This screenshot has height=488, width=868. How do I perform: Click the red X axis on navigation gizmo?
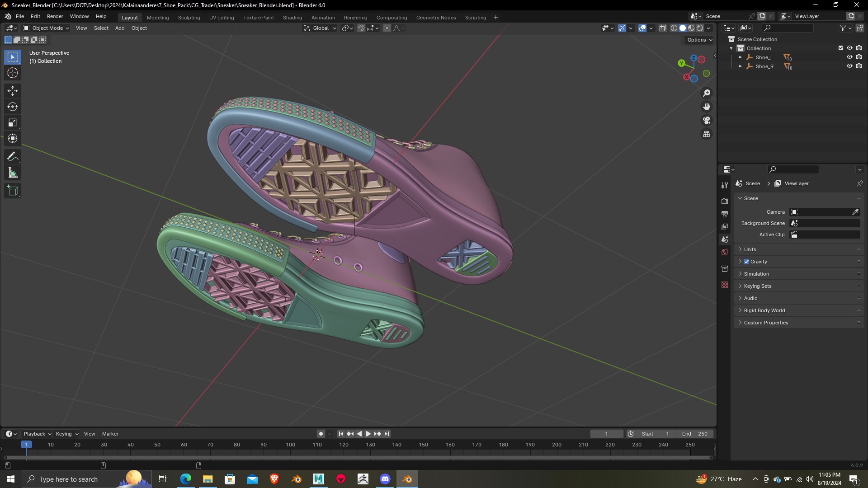[x=686, y=77]
